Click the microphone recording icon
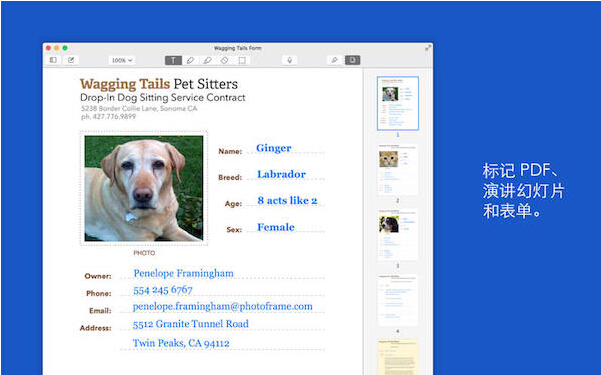Viewport: 601px width, 375px height. [290, 60]
